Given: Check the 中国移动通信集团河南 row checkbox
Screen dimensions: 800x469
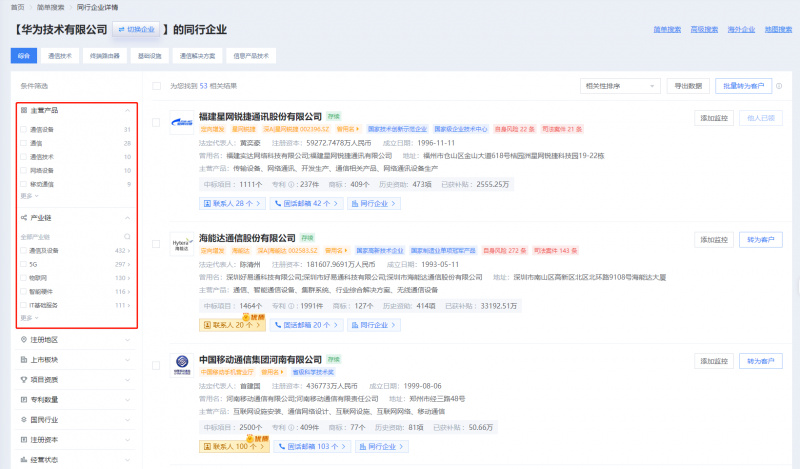Looking at the screenshot, I should point(156,365).
